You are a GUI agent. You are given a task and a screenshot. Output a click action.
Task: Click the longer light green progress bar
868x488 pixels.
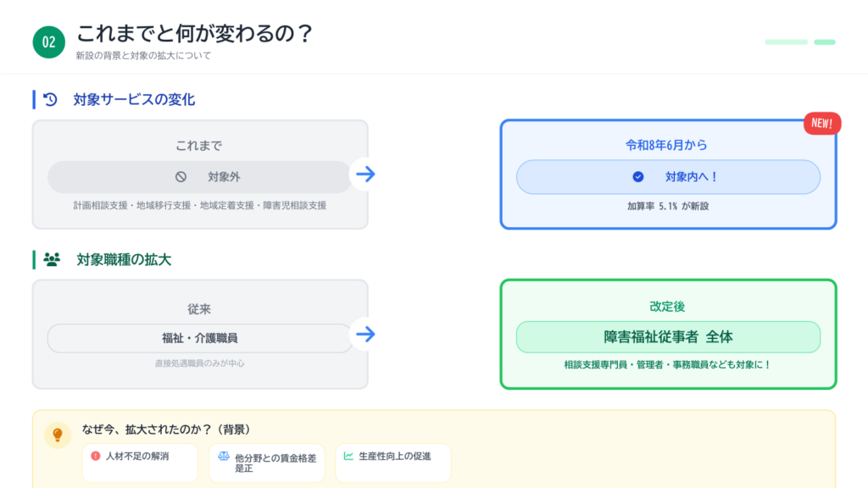786,42
